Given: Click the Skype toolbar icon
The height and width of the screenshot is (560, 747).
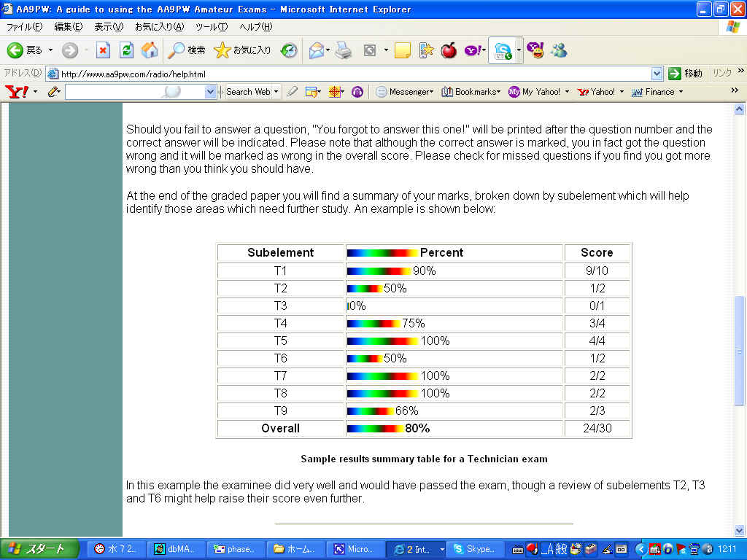Looking at the screenshot, I should (x=503, y=50).
